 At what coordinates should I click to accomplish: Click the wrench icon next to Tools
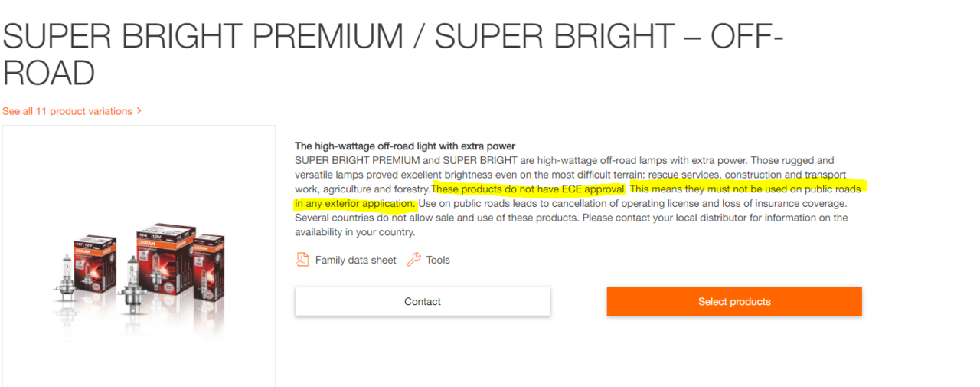tap(413, 260)
